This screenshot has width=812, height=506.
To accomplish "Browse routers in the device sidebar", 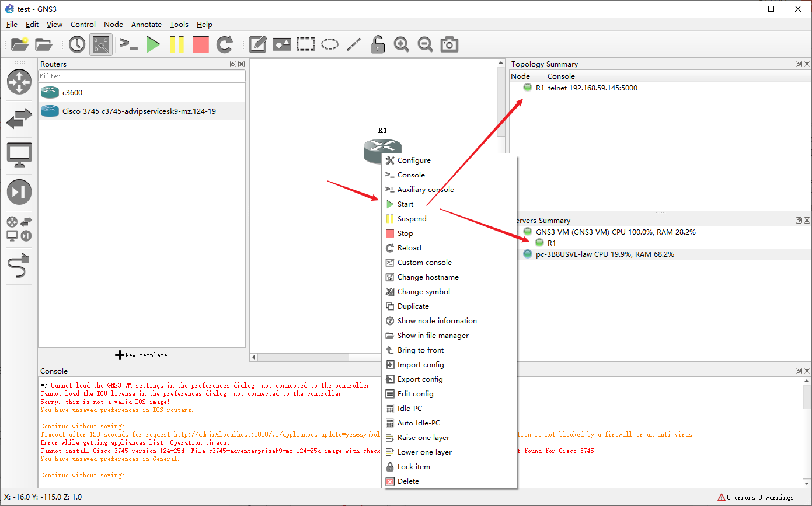I will coord(19,82).
